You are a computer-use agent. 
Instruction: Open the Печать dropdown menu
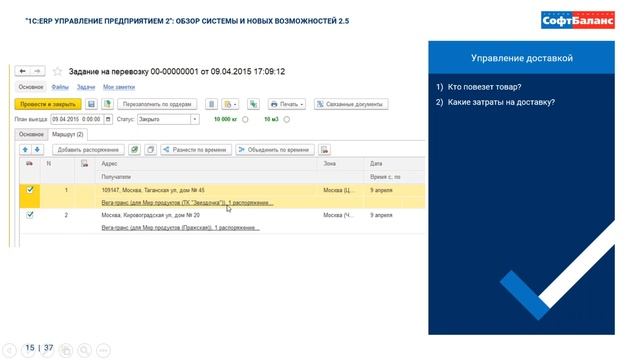pyautogui.click(x=287, y=104)
